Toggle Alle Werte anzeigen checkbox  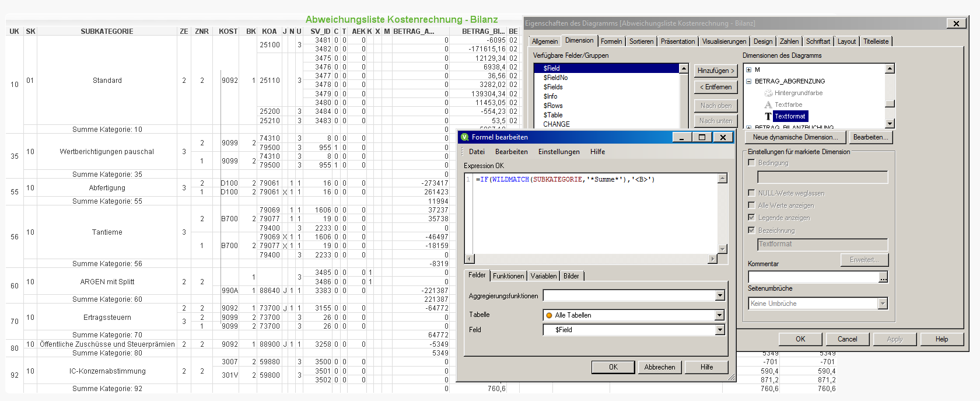(751, 205)
